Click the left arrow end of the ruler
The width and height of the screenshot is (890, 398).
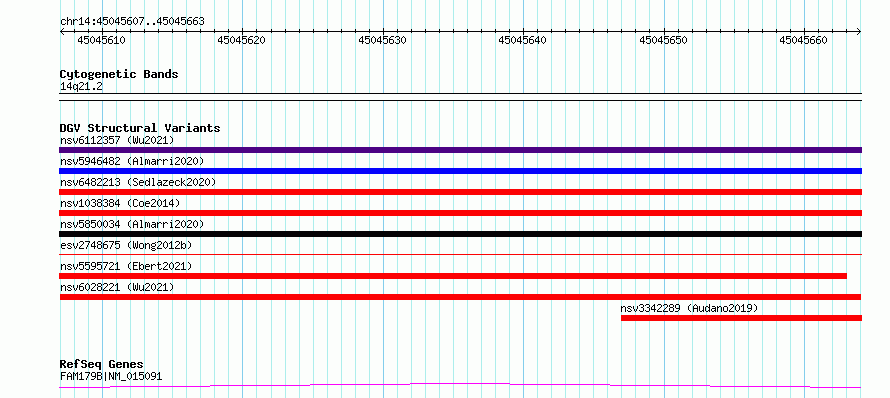coord(62,31)
